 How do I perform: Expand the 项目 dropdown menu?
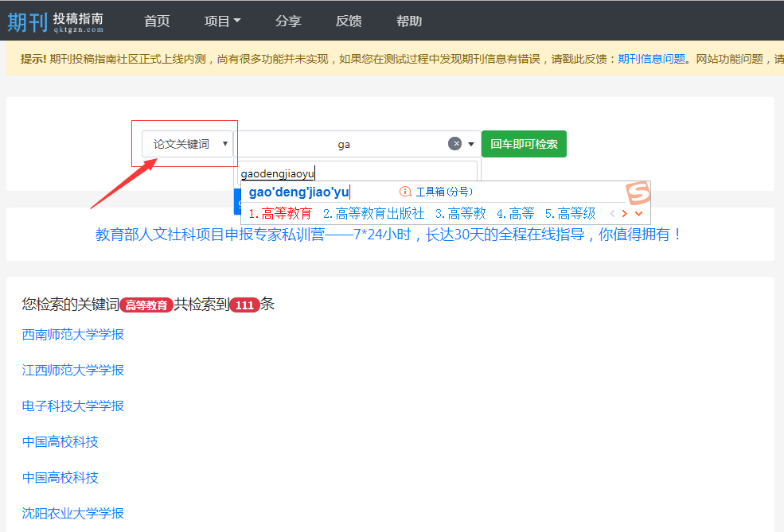(x=223, y=21)
